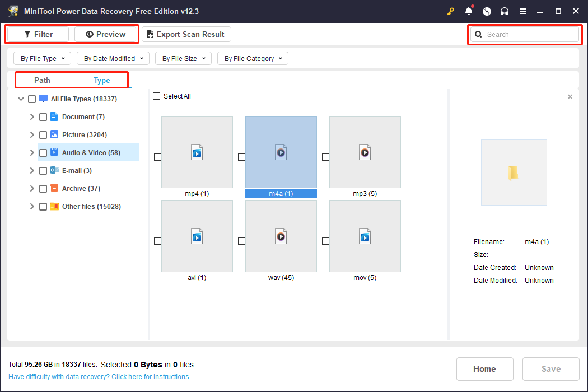588x392 pixels.
Task: Open the By Date Modified dropdown
Action: pos(113,58)
